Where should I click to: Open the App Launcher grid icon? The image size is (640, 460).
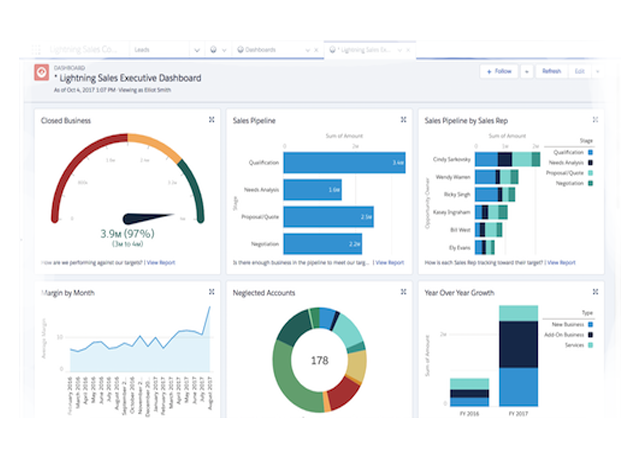pos(36,50)
